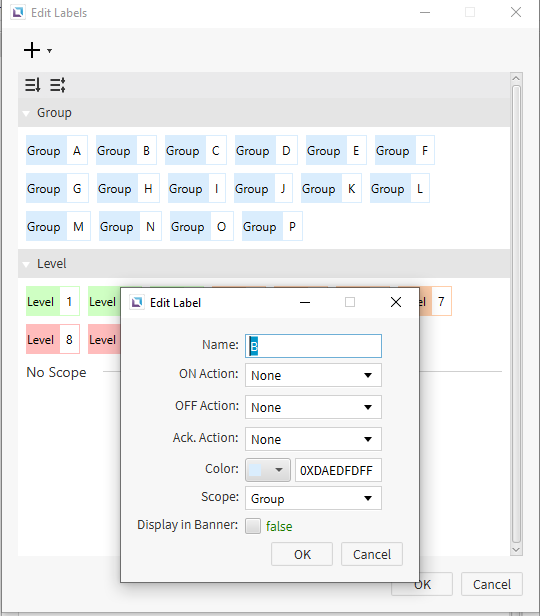
Task: Open the add label dropdown arrow
Action: pos(49,51)
